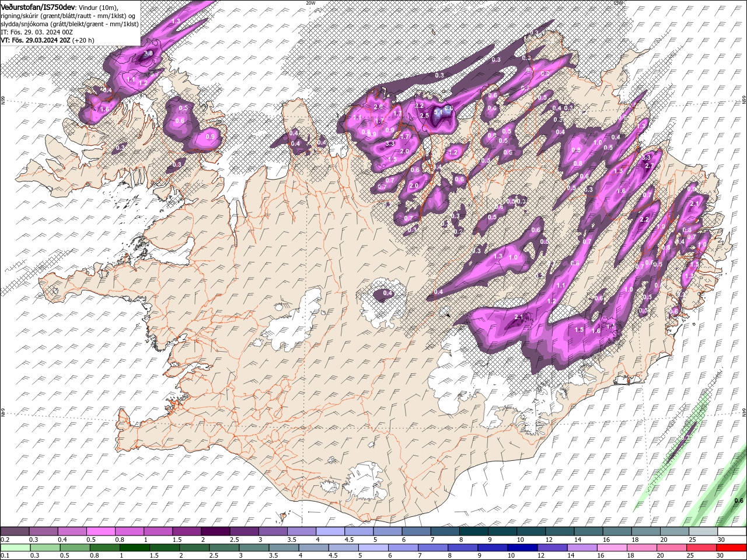
Task: Click the (+20 h) forecast offset text
Action: (x=83, y=40)
